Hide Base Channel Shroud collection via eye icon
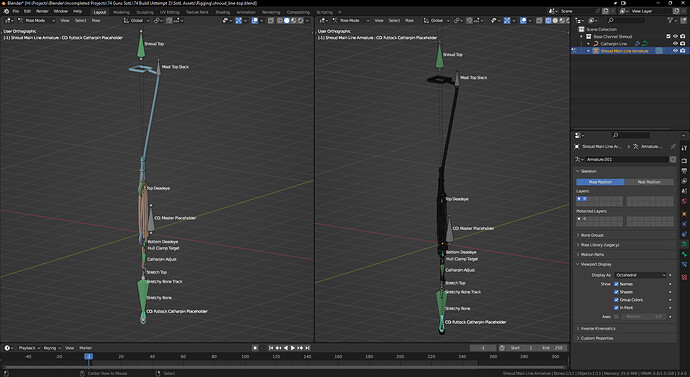This screenshot has width=690, height=377. pos(675,36)
